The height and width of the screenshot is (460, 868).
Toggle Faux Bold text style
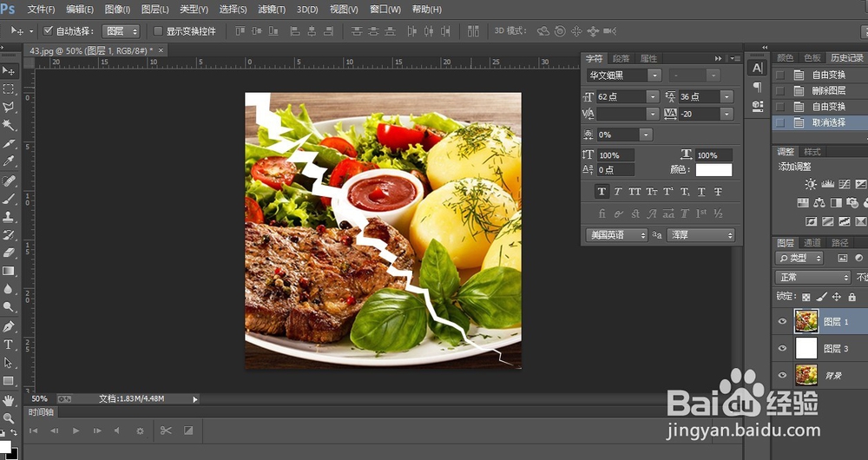click(x=602, y=192)
